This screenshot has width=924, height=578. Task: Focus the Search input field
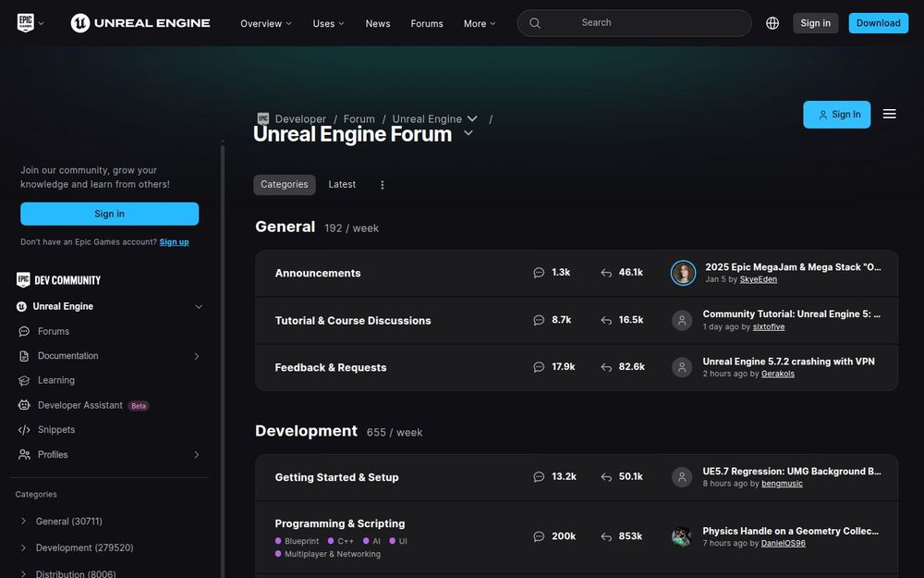[634, 23]
